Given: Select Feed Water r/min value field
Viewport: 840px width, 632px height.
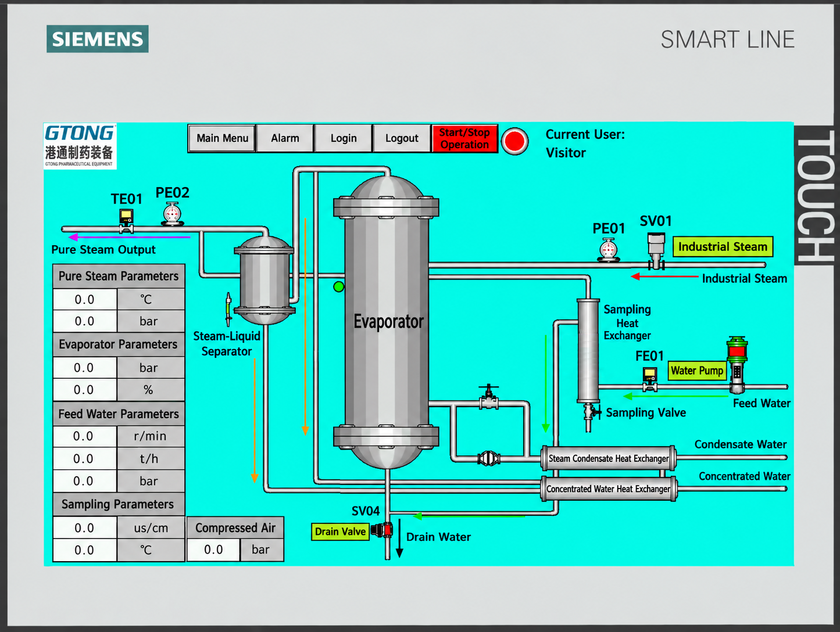Looking at the screenshot, I should coord(85,436).
